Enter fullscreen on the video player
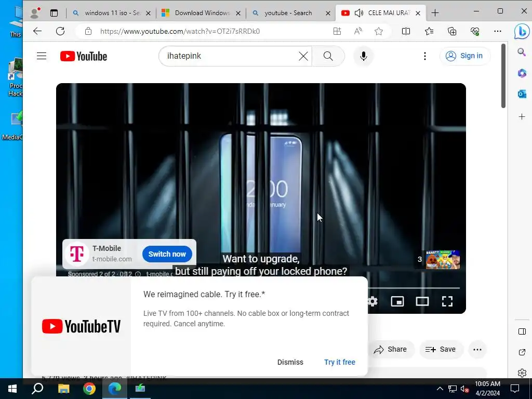The height and width of the screenshot is (399, 532). (x=447, y=301)
